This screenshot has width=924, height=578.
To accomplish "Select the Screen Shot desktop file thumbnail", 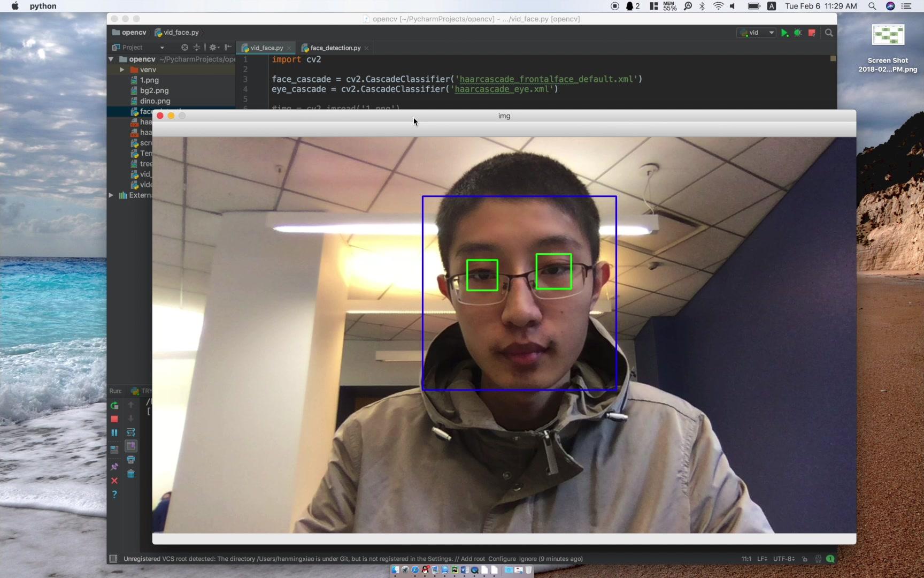I will click(x=888, y=35).
